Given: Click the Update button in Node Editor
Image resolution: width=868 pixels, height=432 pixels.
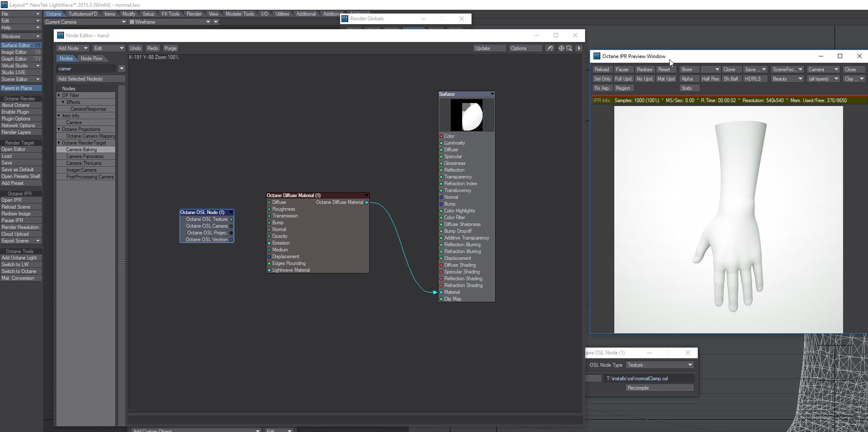Looking at the screenshot, I should pos(489,48).
